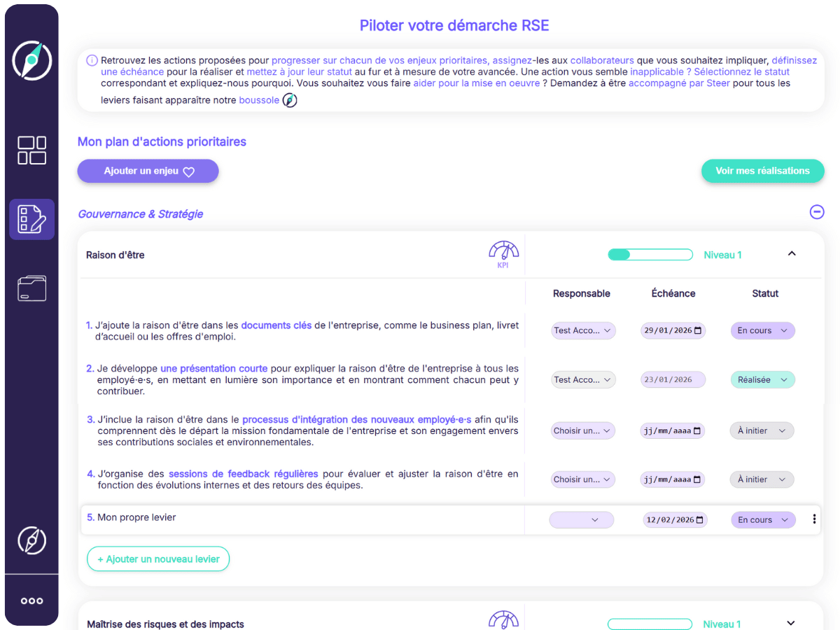Collapse the Gouvernance & Stratégie section
840x630 pixels.
coord(816,211)
